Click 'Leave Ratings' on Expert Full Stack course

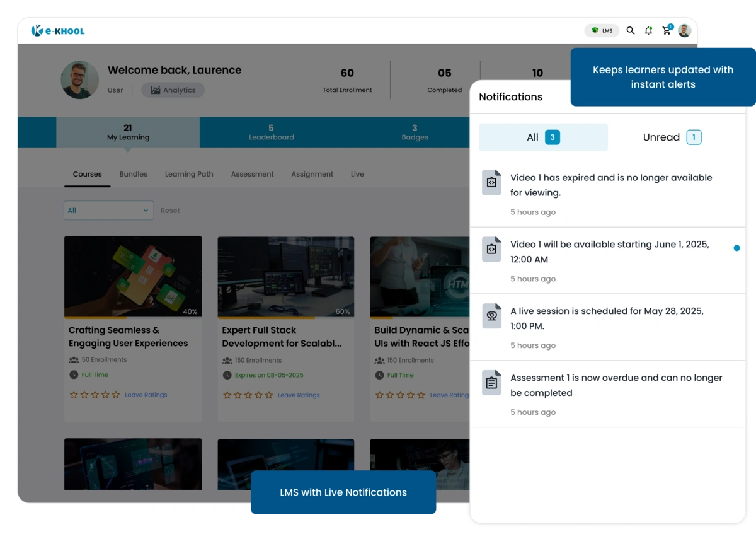299,395
